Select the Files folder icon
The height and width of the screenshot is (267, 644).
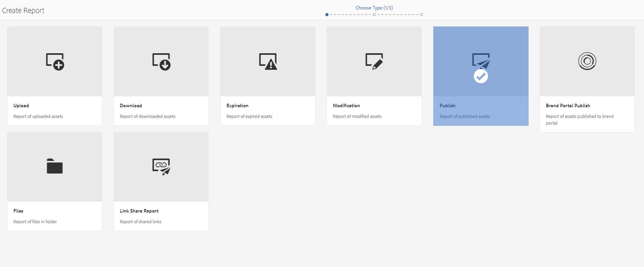[55, 166]
